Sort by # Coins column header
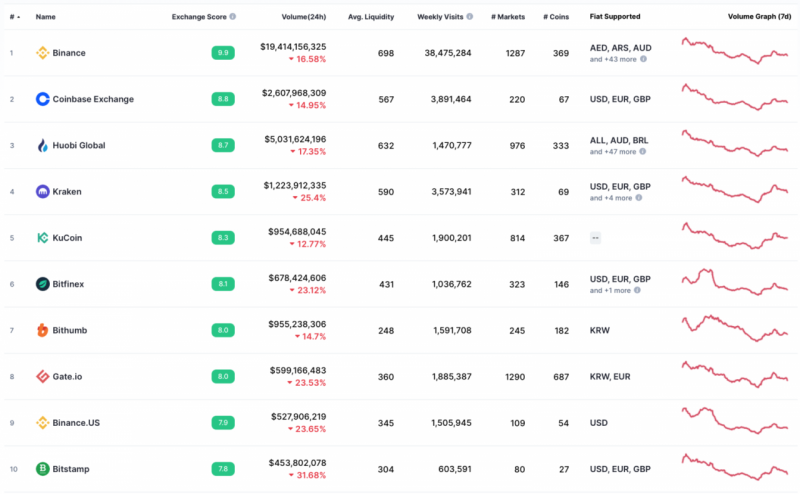Image resolution: width=800 pixels, height=494 pixels. pyautogui.click(x=556, y=17)
